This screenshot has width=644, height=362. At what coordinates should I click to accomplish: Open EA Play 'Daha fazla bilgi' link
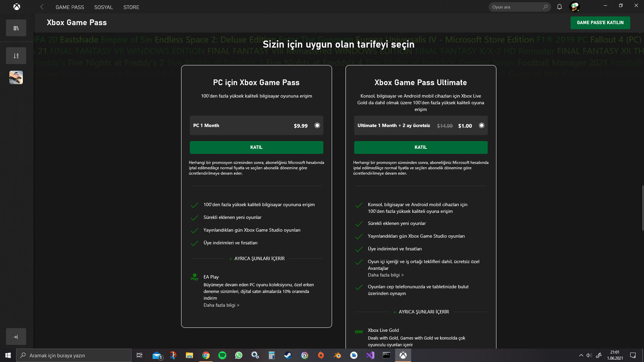click(221, 305)
